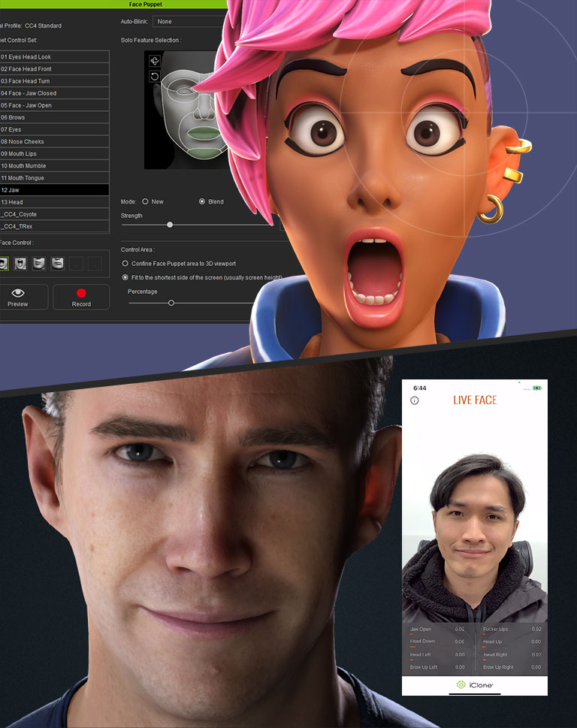Select 01 Eyes Head Look entry
The image size is (577, 728).
[x=54, y=57]
